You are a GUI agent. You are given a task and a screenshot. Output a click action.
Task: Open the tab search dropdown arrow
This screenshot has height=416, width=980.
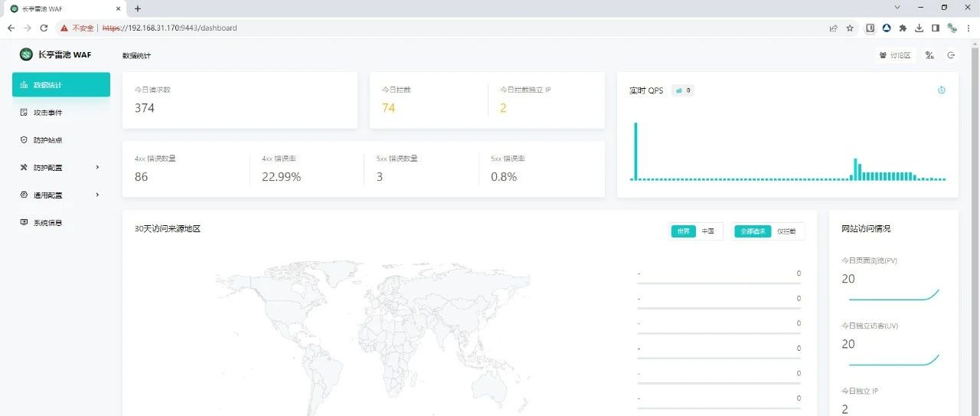[x=897, y=8]
